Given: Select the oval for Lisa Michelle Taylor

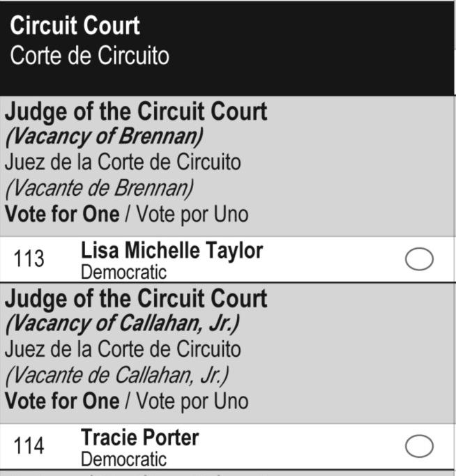Looking at the screenshot, I should [x=419, y=259].
